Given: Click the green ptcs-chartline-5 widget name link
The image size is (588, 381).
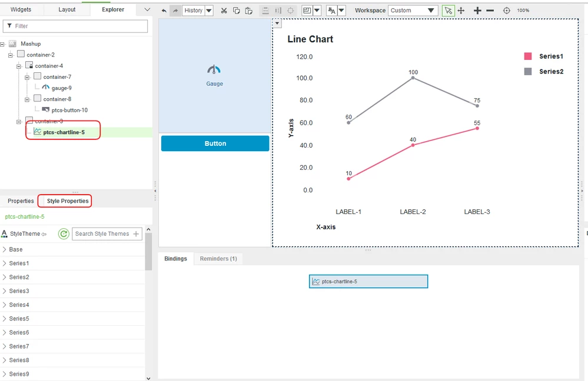Looking at the screenshot, I should [25, 216].
